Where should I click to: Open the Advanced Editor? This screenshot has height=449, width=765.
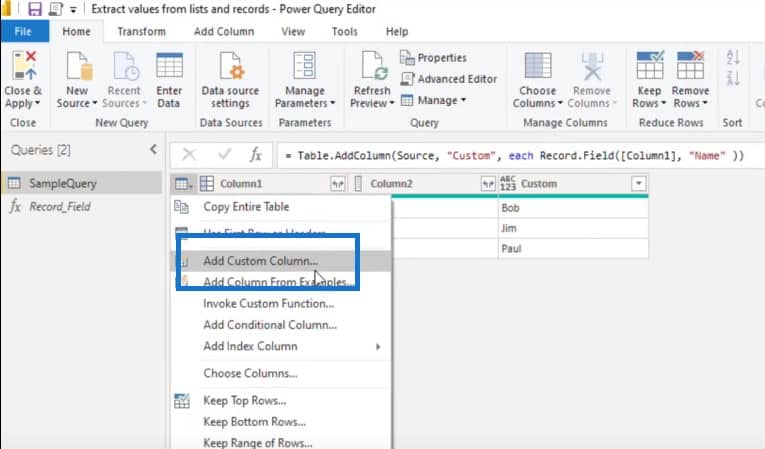pos(449,79)
